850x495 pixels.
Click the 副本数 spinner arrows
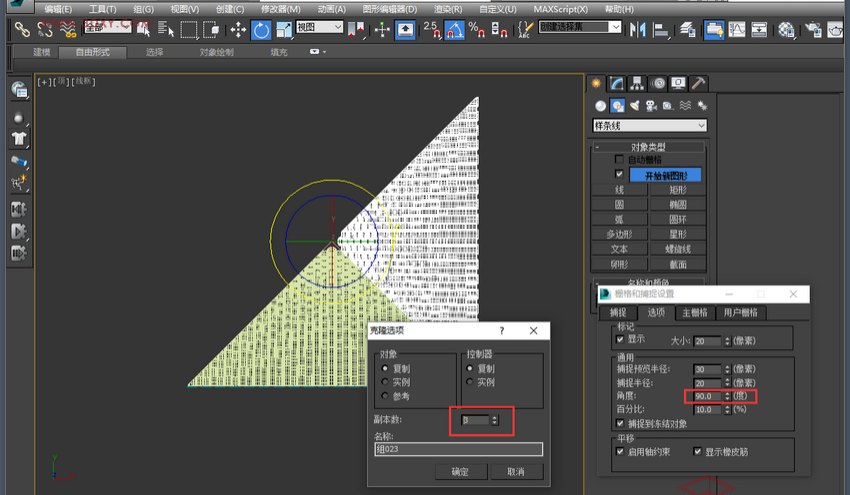click(x=494, y=420)
